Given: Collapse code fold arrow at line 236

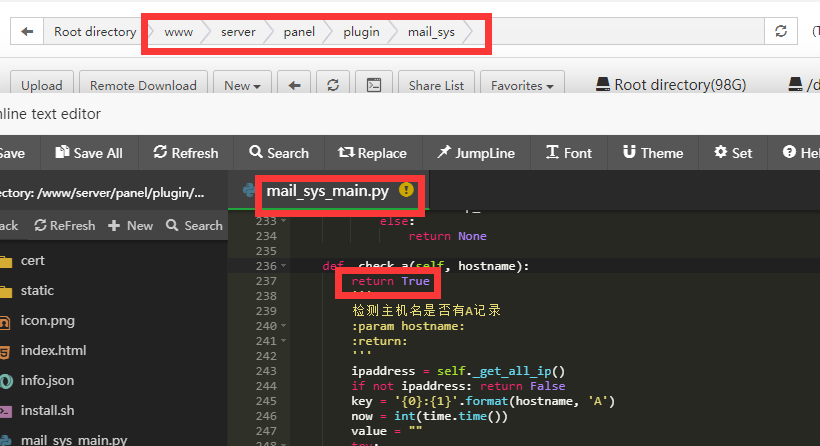Looking at the screenshot, I should 286,266.
